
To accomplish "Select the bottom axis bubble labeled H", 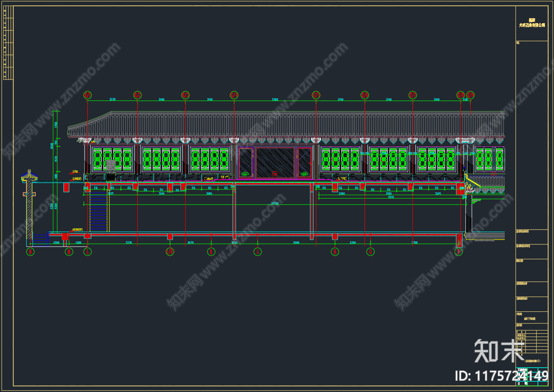I will [335, 251].
